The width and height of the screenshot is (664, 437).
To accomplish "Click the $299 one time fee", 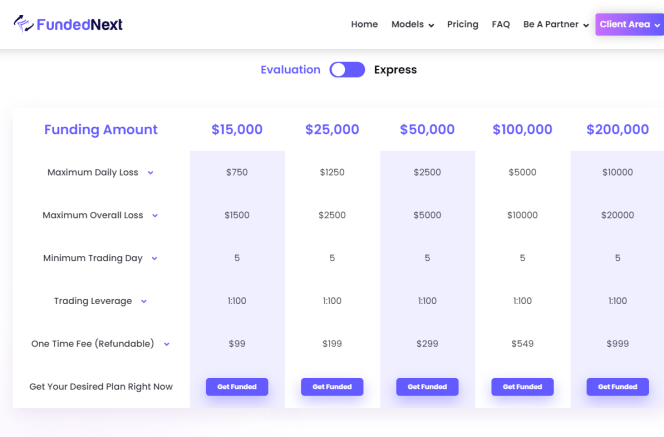I will pos(427,343).
